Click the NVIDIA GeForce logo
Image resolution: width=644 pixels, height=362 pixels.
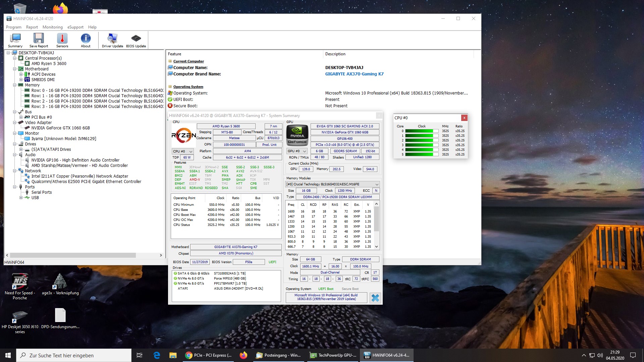point(297,135)
